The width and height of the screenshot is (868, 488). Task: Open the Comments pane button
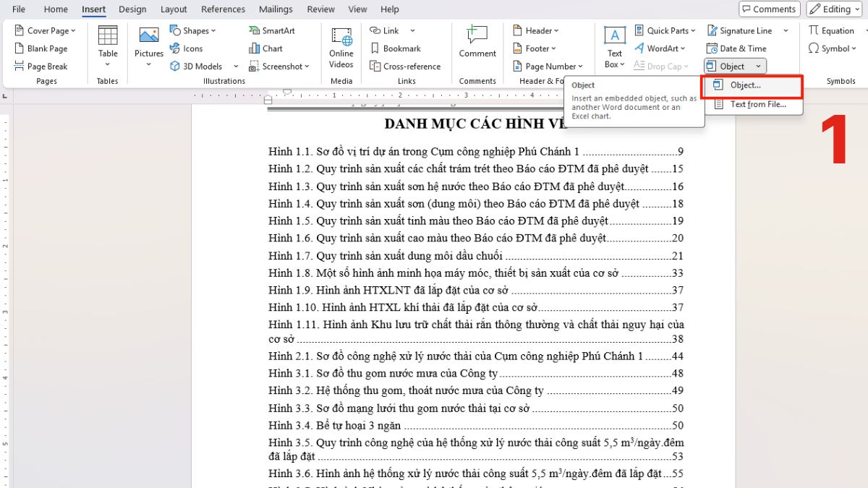pos(769,9)
